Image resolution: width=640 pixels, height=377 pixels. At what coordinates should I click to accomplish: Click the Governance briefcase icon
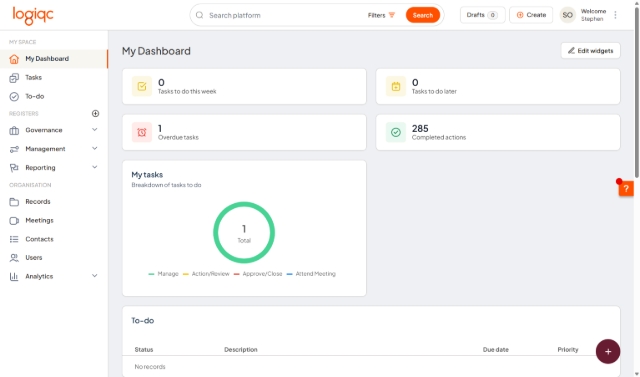14,130
